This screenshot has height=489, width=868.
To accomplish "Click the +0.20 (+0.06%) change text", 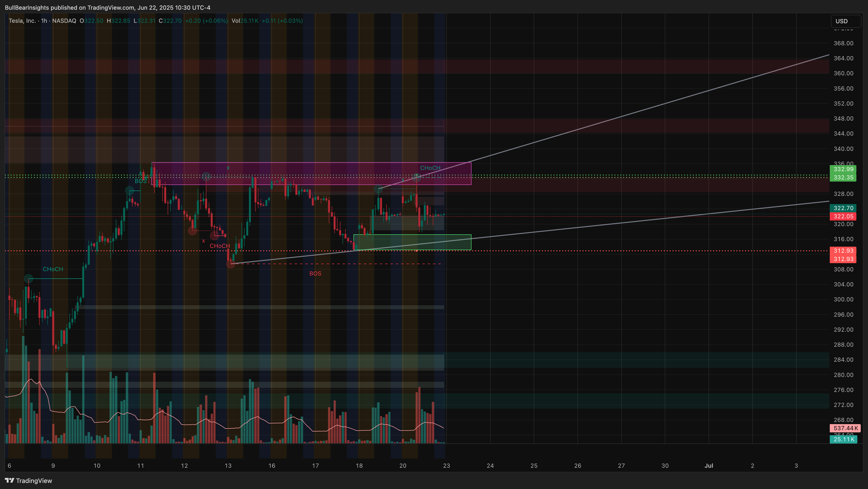I will (207, 21).
